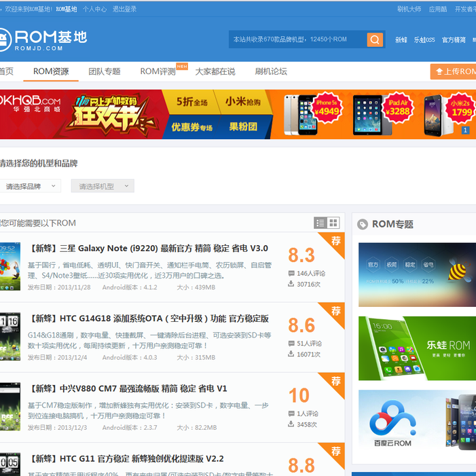Click the 荐 ribbon on HTC G14G18 ROM

pyautogui.click(x=334, y=312)
